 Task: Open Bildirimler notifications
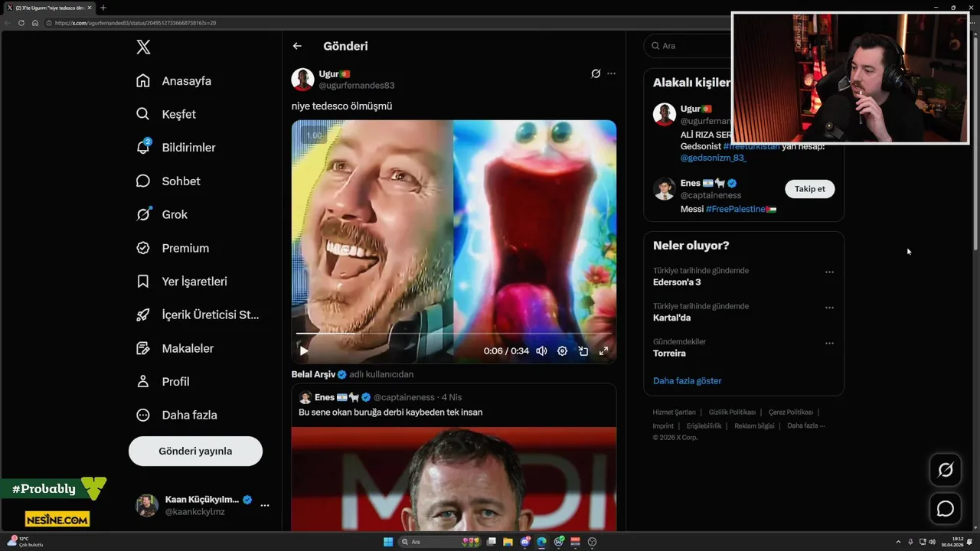[175, 148]
